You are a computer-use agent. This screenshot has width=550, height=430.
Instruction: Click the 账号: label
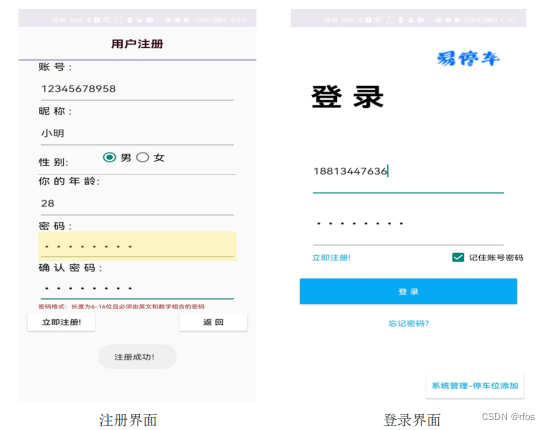click(x=55, y=67)
